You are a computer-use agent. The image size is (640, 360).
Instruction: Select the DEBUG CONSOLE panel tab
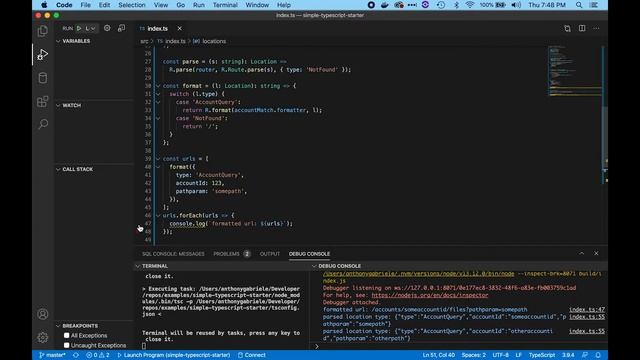tap(309, 254)
